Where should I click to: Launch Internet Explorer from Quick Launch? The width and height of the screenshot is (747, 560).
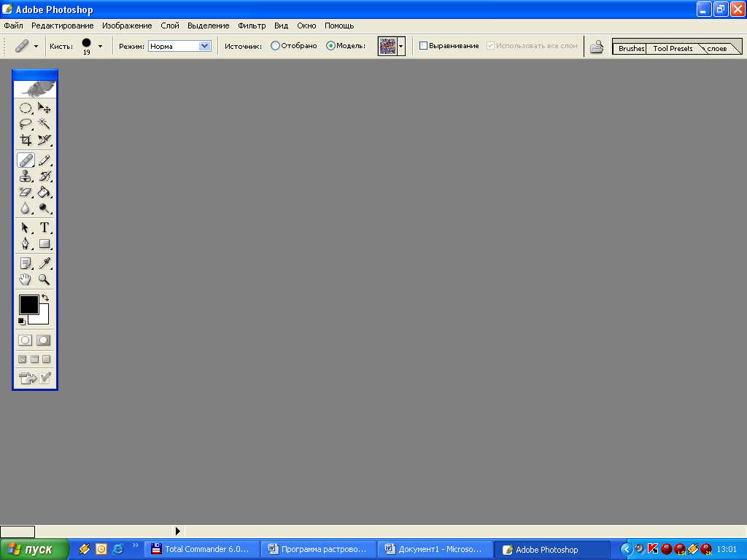[x=117, y=549]
